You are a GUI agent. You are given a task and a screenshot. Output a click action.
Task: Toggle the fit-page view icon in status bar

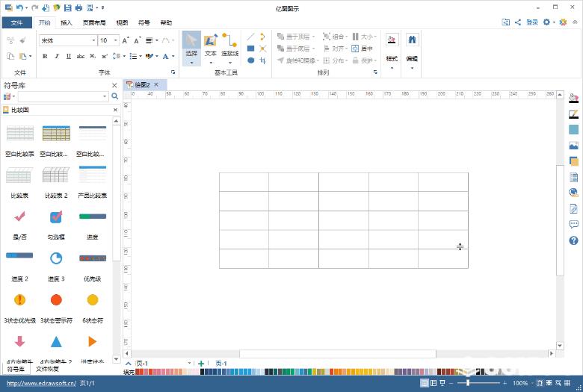click(539, 383)
